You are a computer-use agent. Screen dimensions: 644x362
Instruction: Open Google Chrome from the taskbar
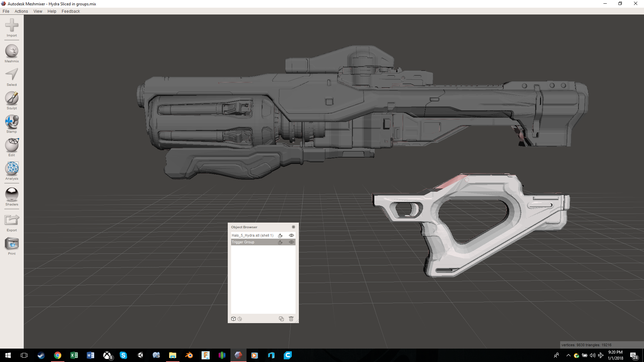pos(58,355)
